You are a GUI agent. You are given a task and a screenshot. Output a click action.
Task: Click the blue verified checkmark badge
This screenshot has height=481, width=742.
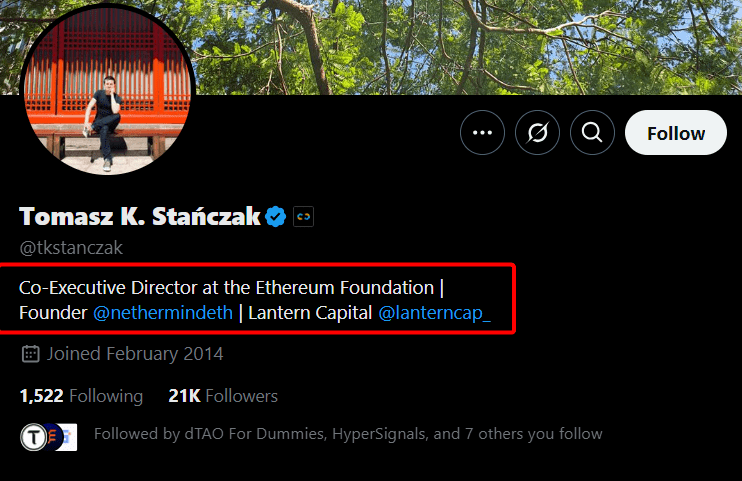tap(275, 216)
